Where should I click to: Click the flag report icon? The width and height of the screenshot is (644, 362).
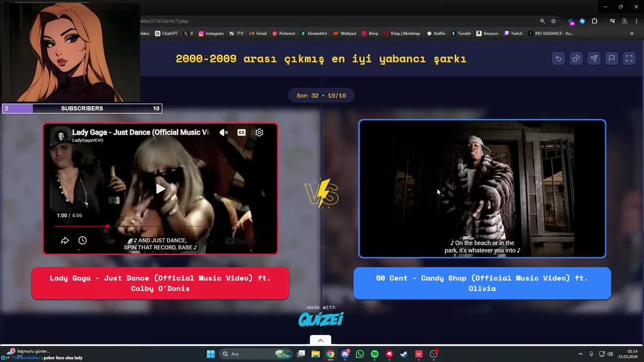point(611,58)
